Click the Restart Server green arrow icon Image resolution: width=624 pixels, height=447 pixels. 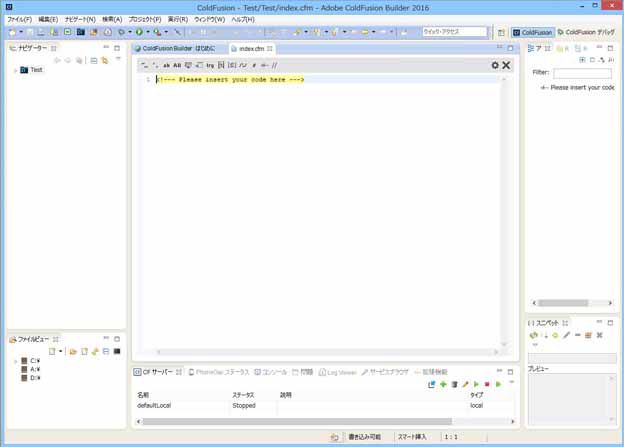point(498,385)
